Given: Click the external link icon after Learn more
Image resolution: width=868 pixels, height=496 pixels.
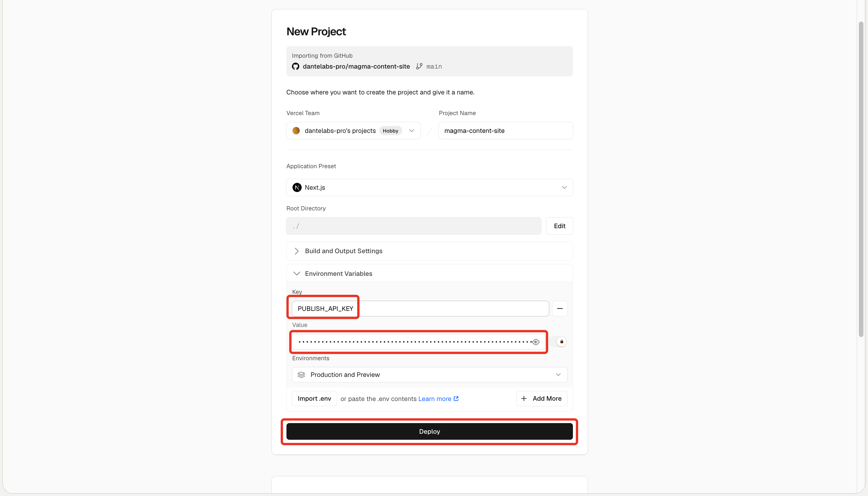Looking at the screenshot, I should click(456, 399).
